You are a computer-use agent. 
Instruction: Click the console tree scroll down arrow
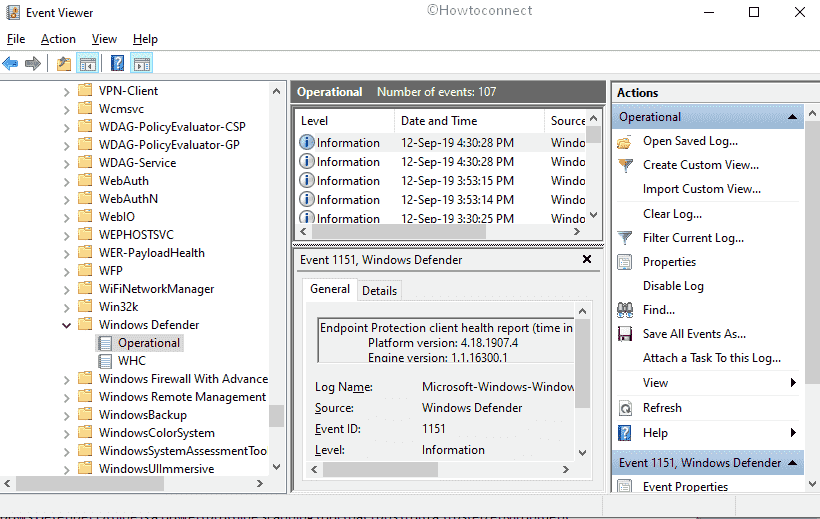pyautogui.click(x=277, y=467)
